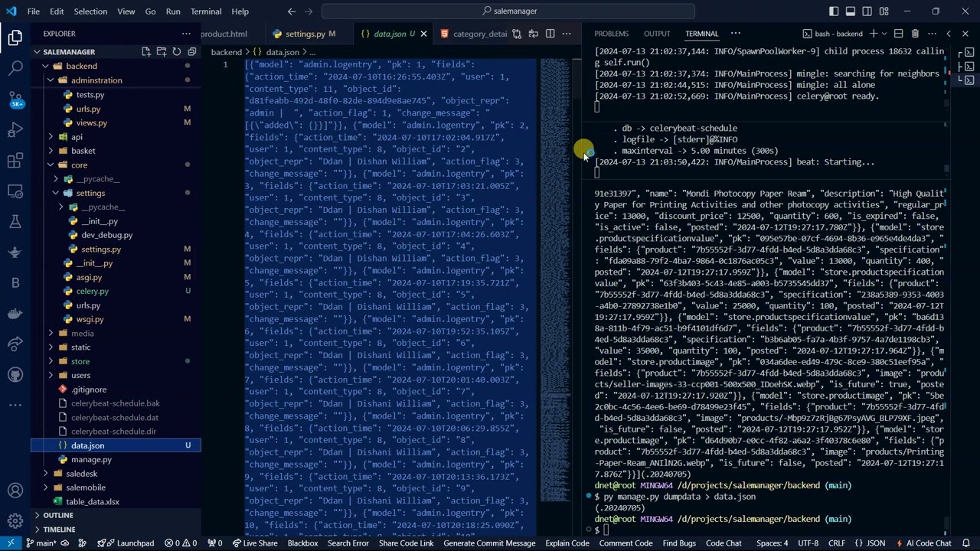
Task: Open the GitHub view in activity bar
Action: pyautogui.click(x=15, y=375)
